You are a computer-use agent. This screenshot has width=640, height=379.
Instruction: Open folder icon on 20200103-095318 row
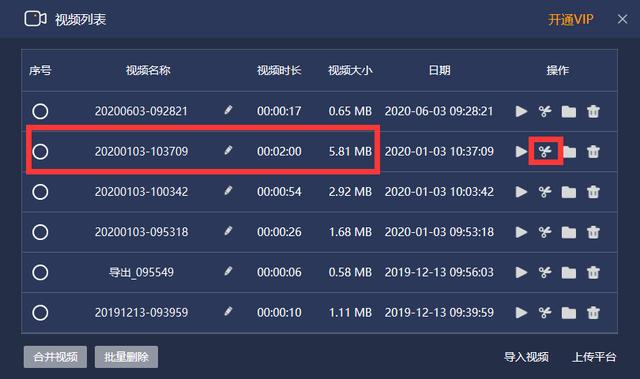pos(569,232)
